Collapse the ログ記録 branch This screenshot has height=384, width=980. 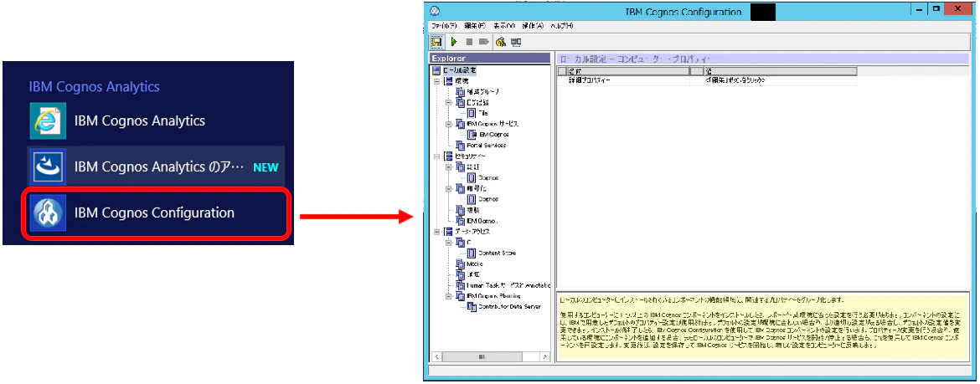pos(448,102)
